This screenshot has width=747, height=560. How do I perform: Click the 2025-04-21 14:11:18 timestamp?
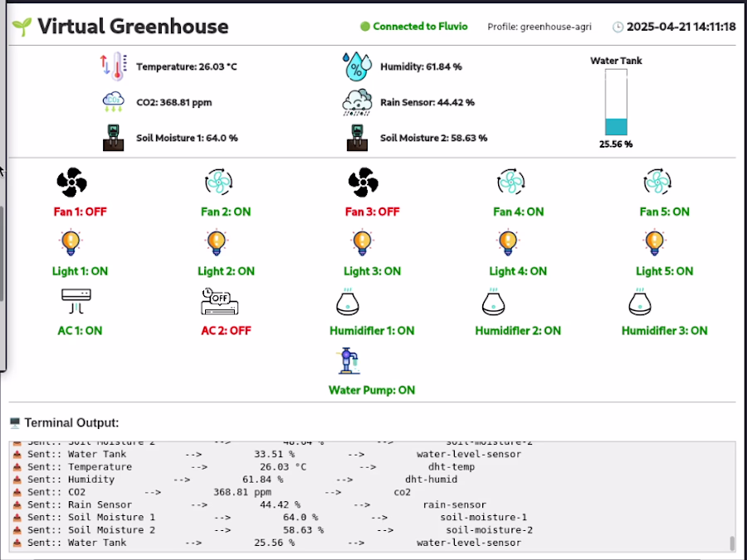point(681,27)
